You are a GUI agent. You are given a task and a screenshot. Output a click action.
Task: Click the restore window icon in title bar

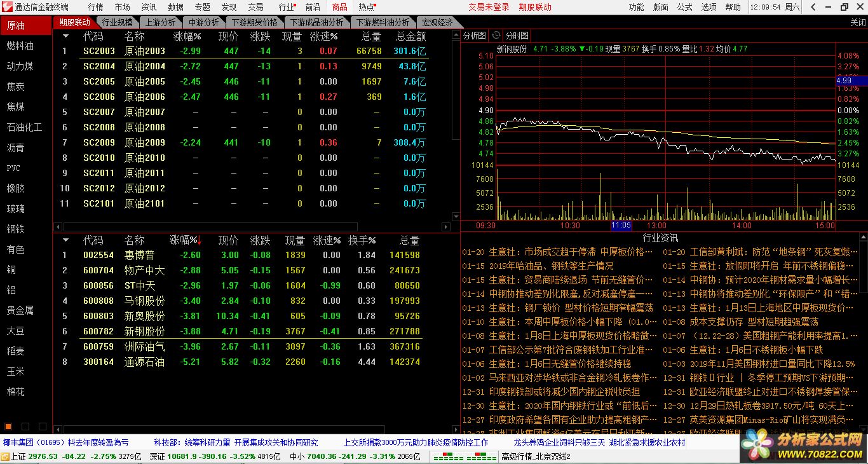pos(844,7)
